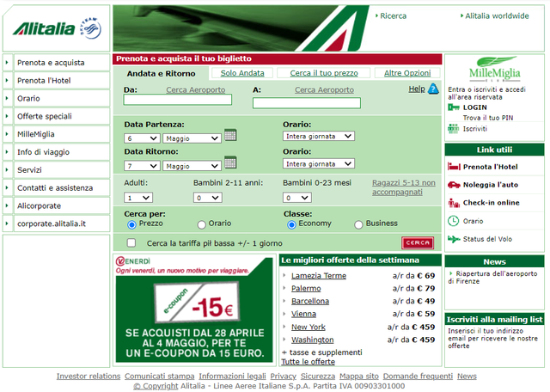Click the green key LOGIN icon
Screen dimensions: 550x392
point(454,107)
